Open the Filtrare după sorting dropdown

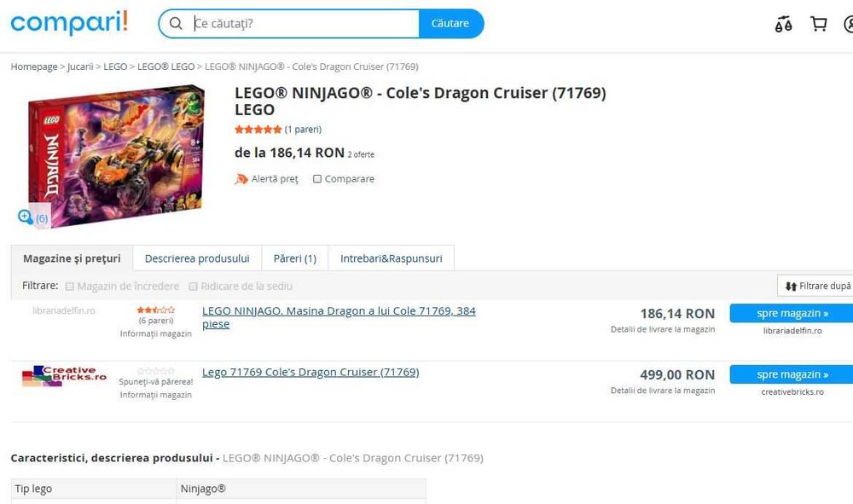click(817, 287)
